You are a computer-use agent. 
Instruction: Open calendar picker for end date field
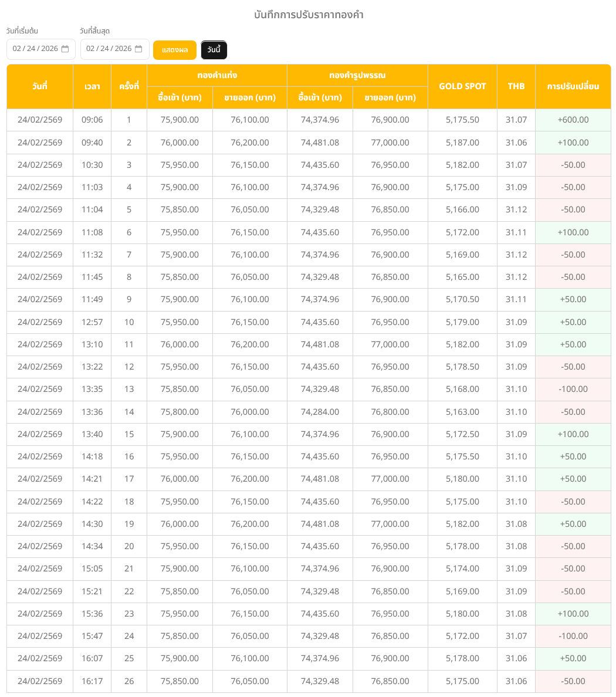point(138,49)
